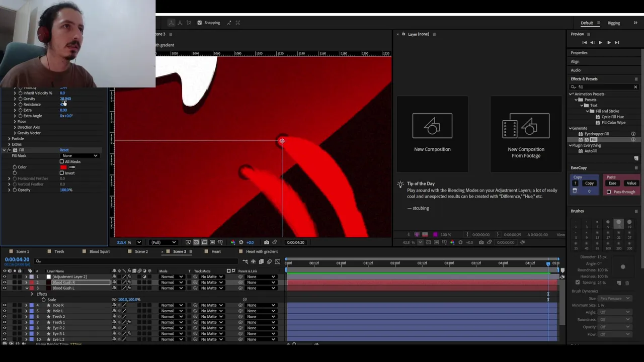Toggle the Snapping checkbox
The image size is (644, 362).
(200, 23)
